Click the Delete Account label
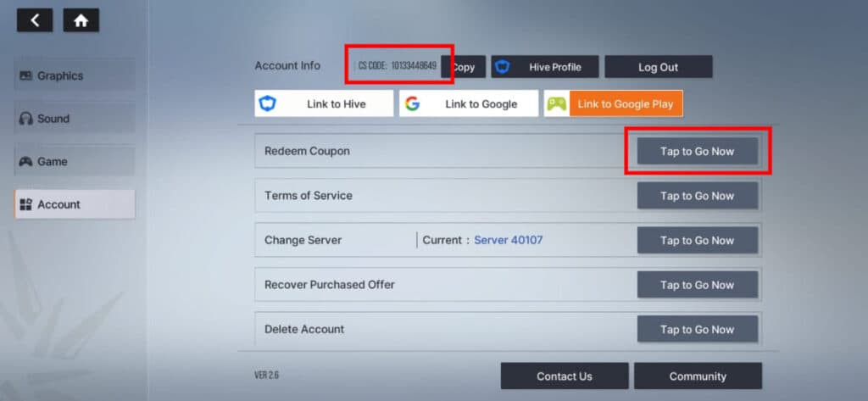Image resolution: width=868 pixels, height=401 pixels. coord(304,329)
